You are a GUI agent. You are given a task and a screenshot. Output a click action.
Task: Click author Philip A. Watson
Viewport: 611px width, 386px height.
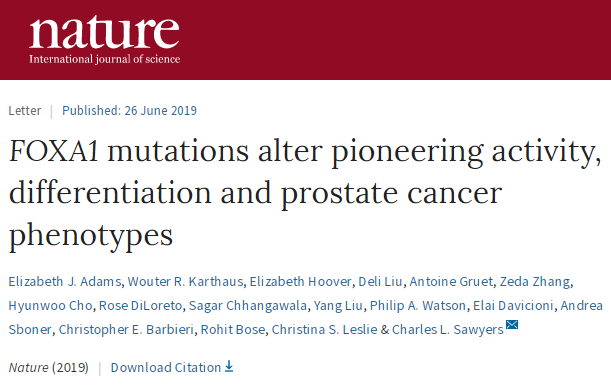point(418,305)
